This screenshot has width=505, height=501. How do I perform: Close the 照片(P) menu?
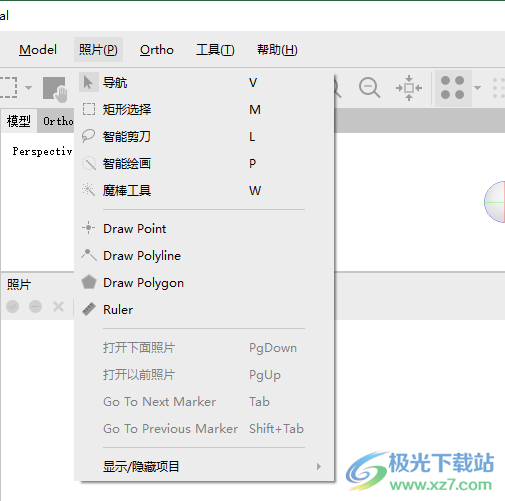pyautogui.click(x=98, y=50)
